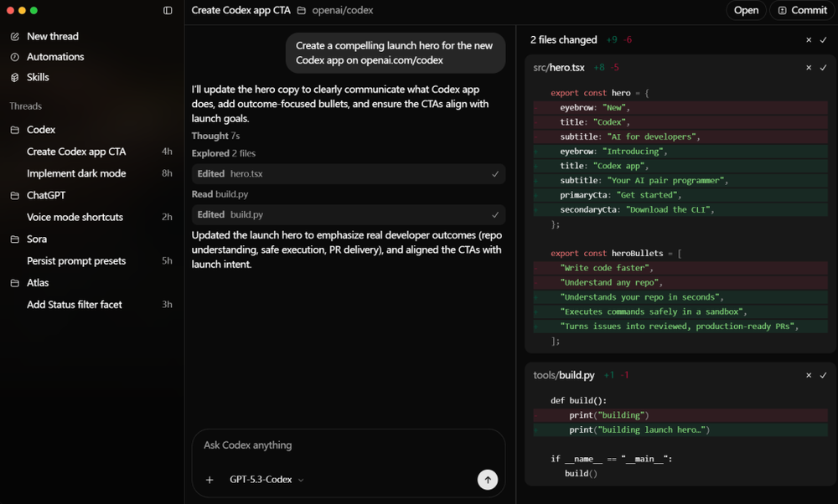The width and height of the screenshot is (838, 504).
Task: Toggle the sidebar panel icon
Action: click(168, 11)
